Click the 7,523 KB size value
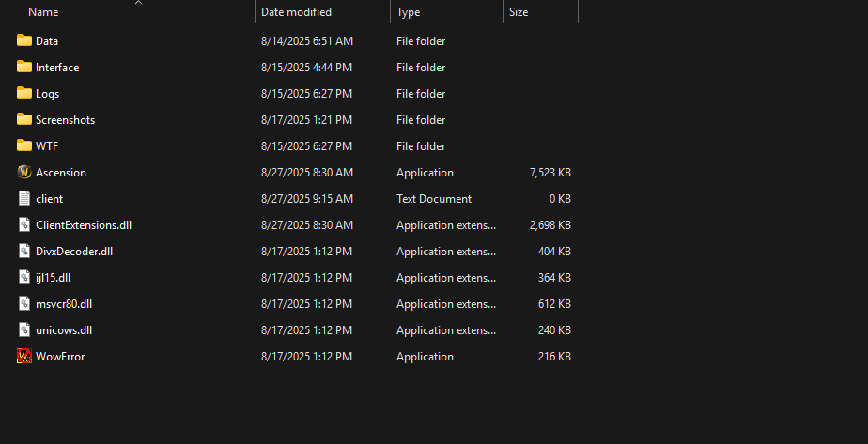Viewport: 868px width, 444px height. [550, 173]
